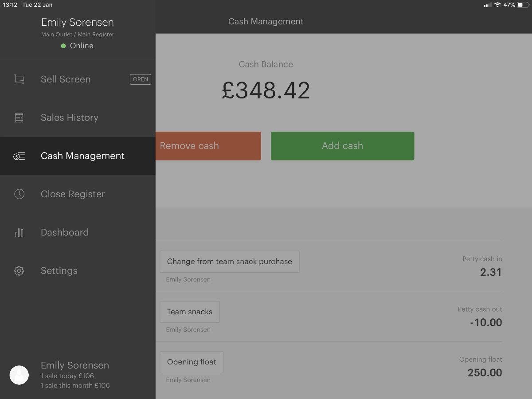Open Sell Screen from the sidebar
532x399 pixels.
[78, 79]
